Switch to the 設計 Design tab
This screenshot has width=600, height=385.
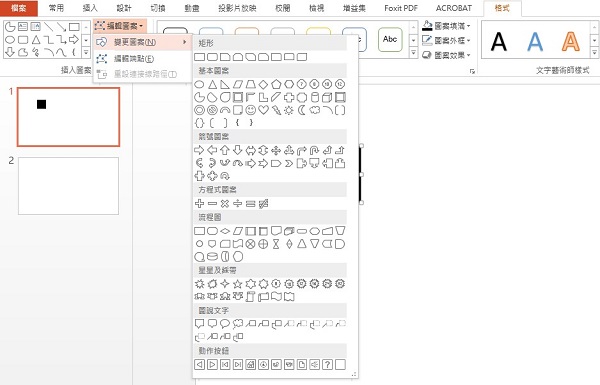[x=124, y=8]
